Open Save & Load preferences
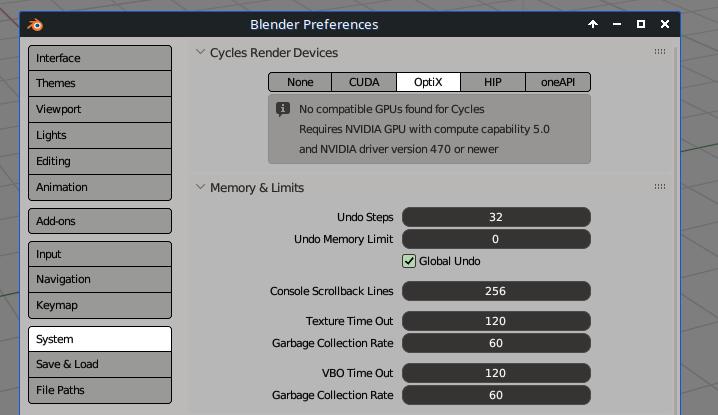Screen dimensions: 718x415 (100, 364)
